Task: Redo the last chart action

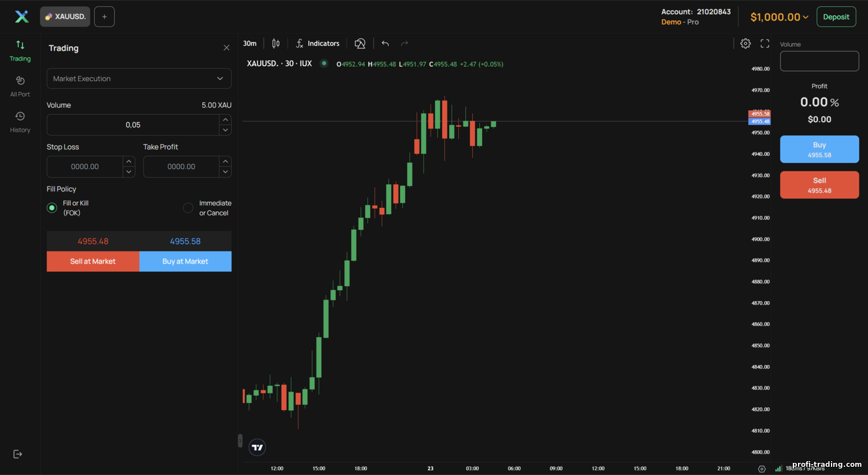Action: pos(404,43)
